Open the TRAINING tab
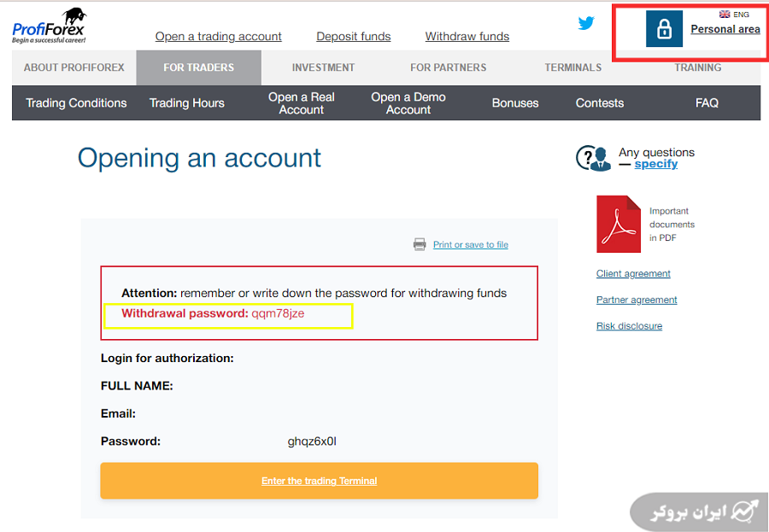 [x=698, y=67]
